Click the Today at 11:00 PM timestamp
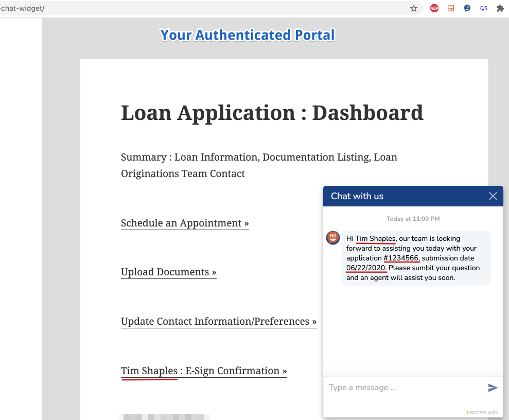 tap(413, 219)
